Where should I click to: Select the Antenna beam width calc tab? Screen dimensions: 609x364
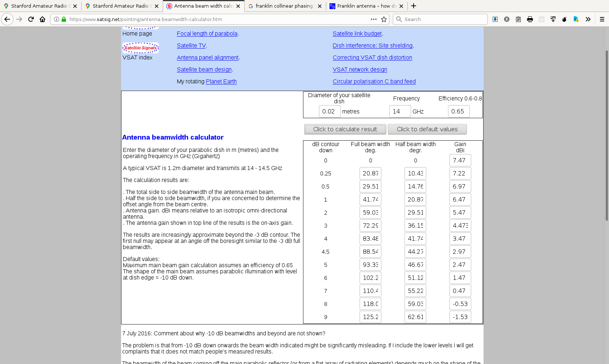coord(203,6)
